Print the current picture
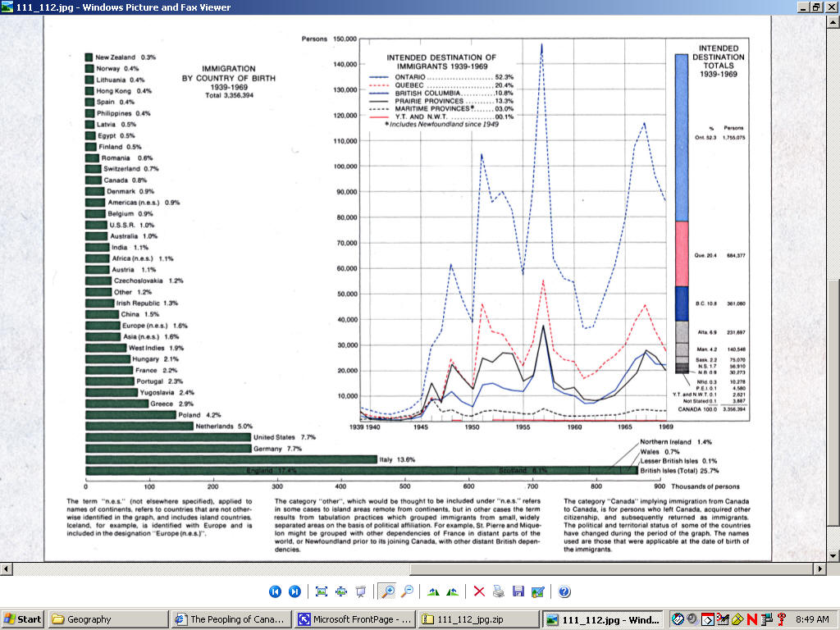Screen dimensions: 840x630 (x=498, y=591)
